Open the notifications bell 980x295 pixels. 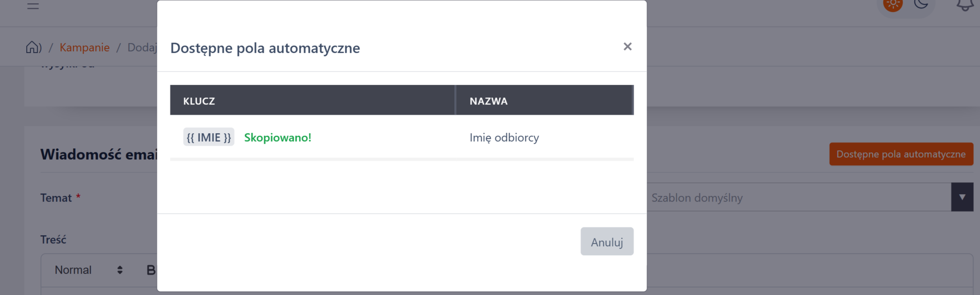click(964, 5)
